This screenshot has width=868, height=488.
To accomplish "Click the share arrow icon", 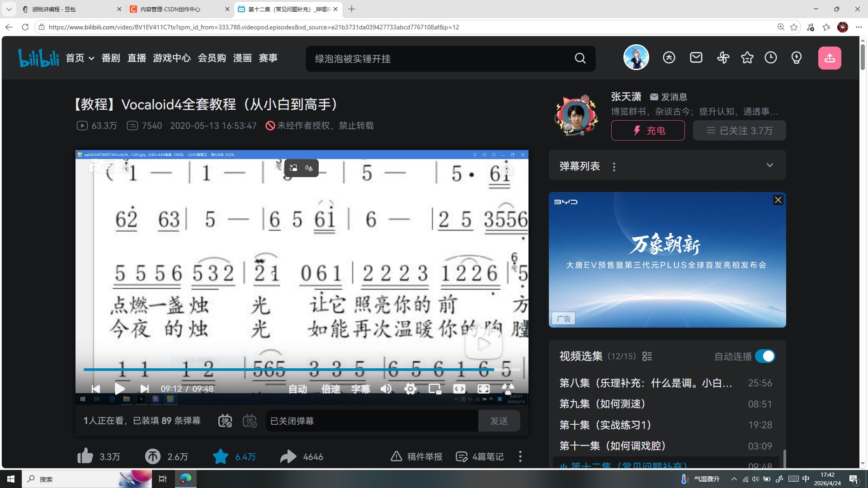I will (x=288, y=457).
